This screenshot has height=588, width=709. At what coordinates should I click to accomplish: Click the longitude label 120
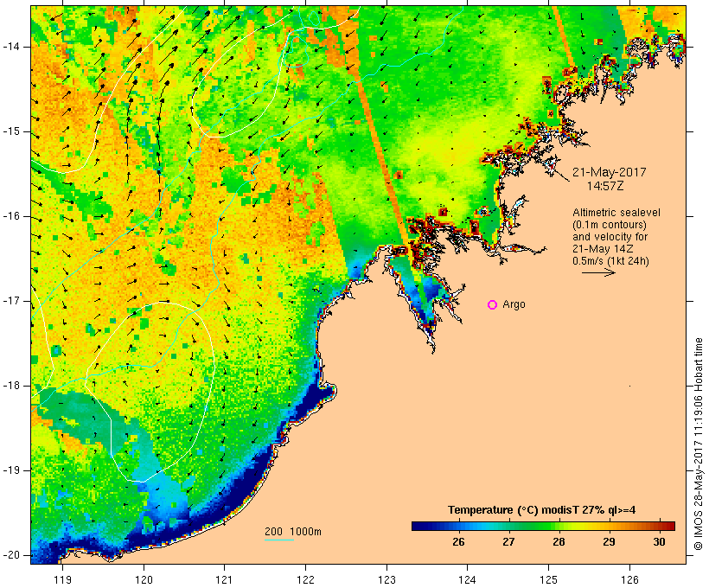point(144,579)
